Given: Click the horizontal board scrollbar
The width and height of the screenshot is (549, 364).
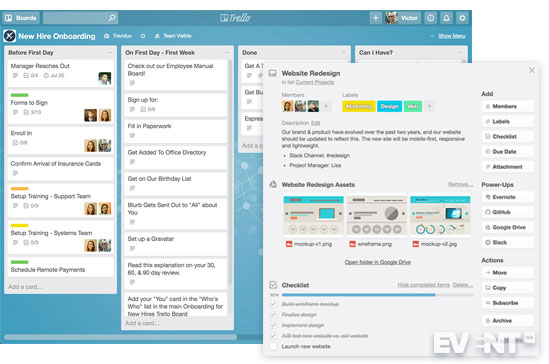Looking at the screenshot, I should 120,337.
